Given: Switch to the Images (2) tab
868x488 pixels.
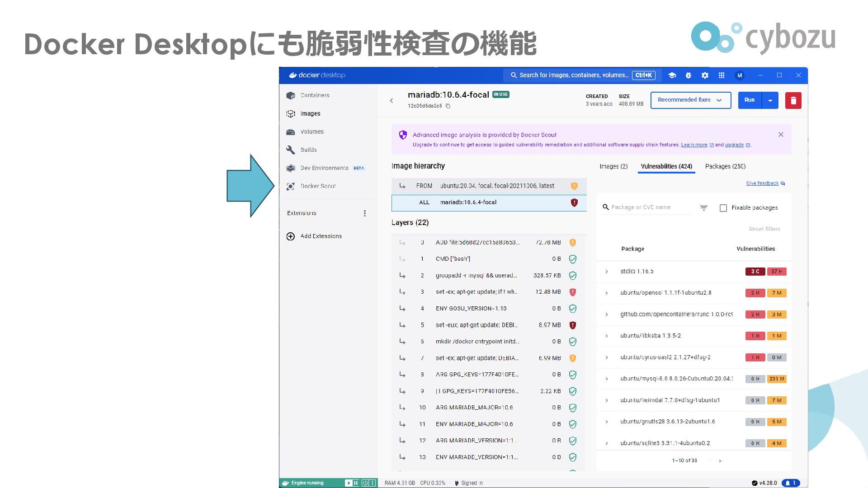Looking at the screenshot, I should (613, 166).
